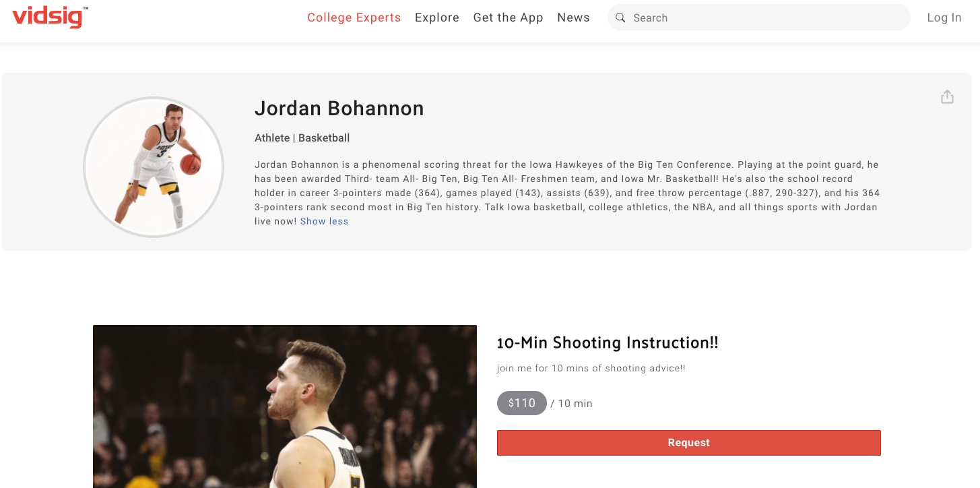Click the Jordan Bohannon name heading
Image resolution: width=980 pixels, height=488 pixels.
click(x=339, y=109)
